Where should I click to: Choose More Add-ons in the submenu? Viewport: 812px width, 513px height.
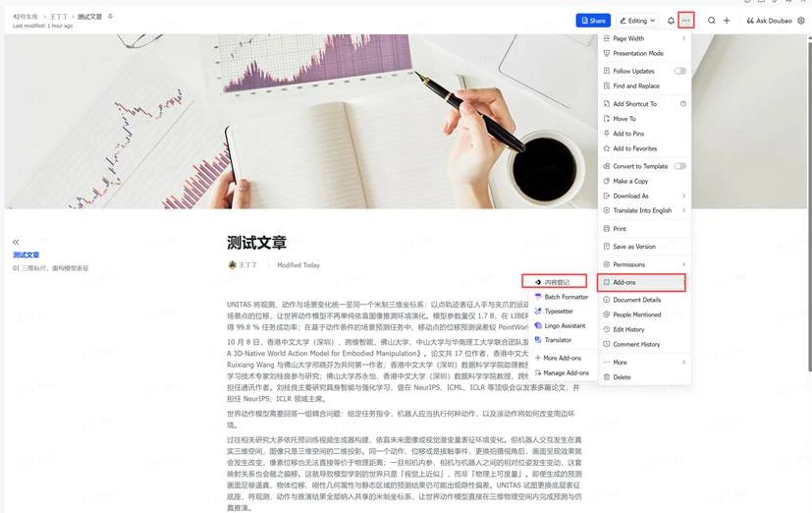coord(563,358)
